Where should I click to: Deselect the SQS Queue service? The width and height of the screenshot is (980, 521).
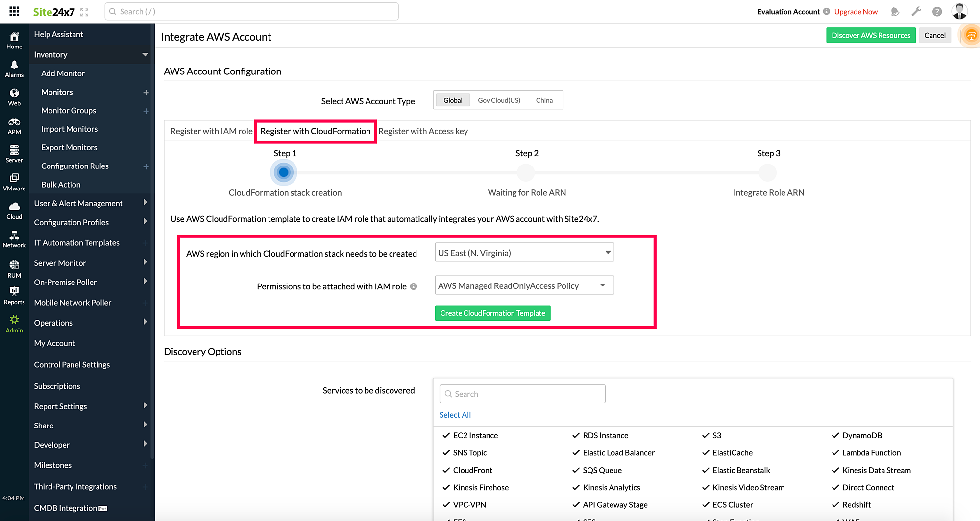click(576, 470)
